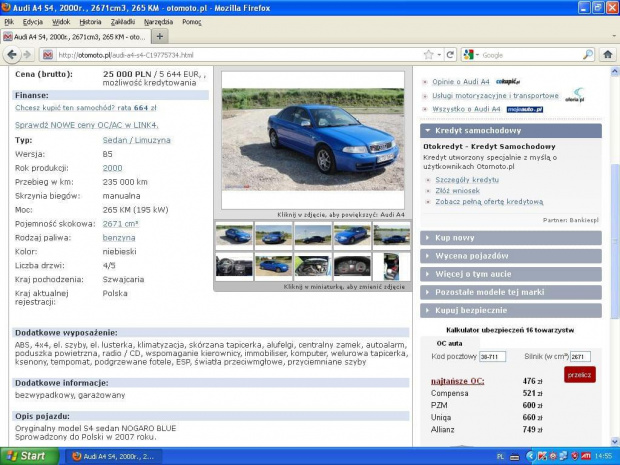Open Opinie o Audi A4 link
This screenshot has height=465, width=620.
click(461, 82)
